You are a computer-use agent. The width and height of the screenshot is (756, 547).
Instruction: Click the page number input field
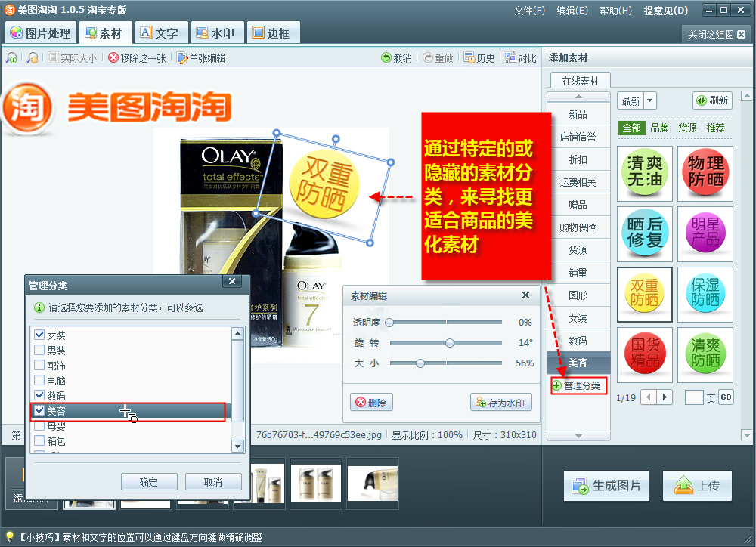coord(694,397)
